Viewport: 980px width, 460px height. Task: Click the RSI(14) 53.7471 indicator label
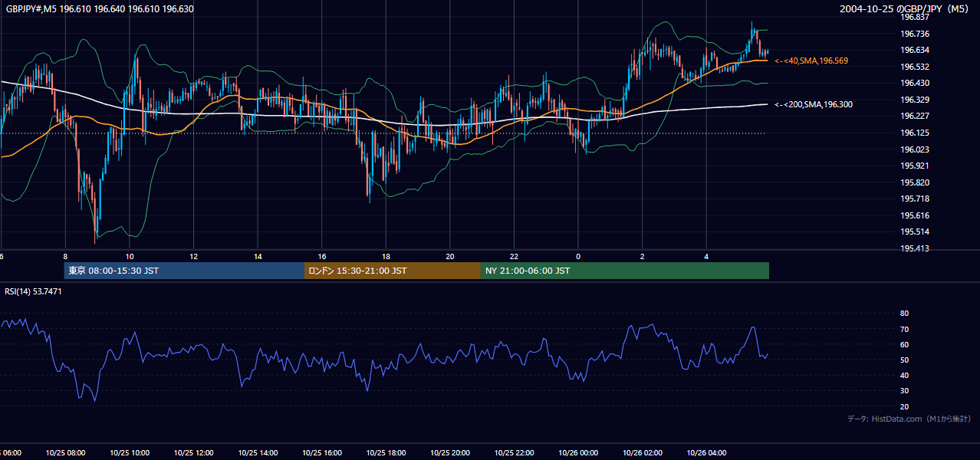point(34,291)
